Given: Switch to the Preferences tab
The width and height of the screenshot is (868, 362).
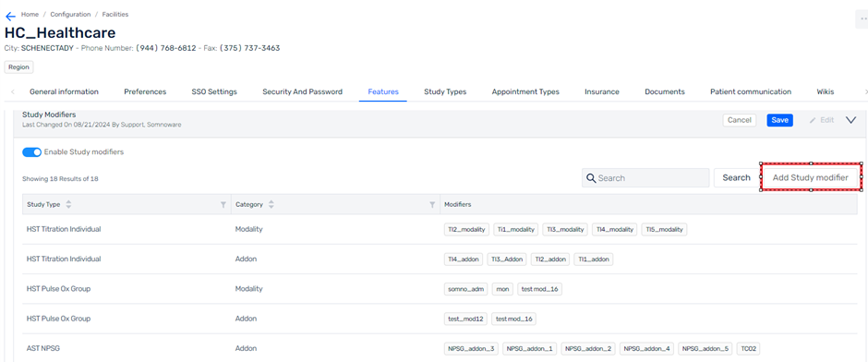Looking at the screenshot, I should pyautogui.click(x=145, y=91).
